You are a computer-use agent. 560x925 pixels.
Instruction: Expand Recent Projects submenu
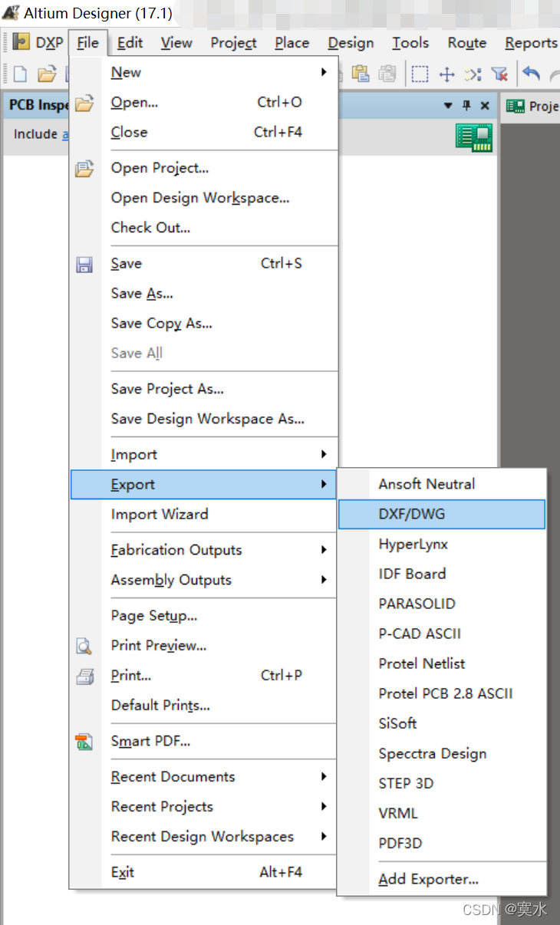204,807
